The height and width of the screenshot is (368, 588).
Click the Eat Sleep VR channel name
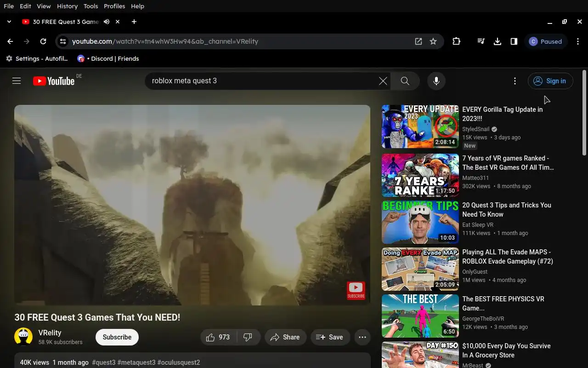click(x=478, y=225)
